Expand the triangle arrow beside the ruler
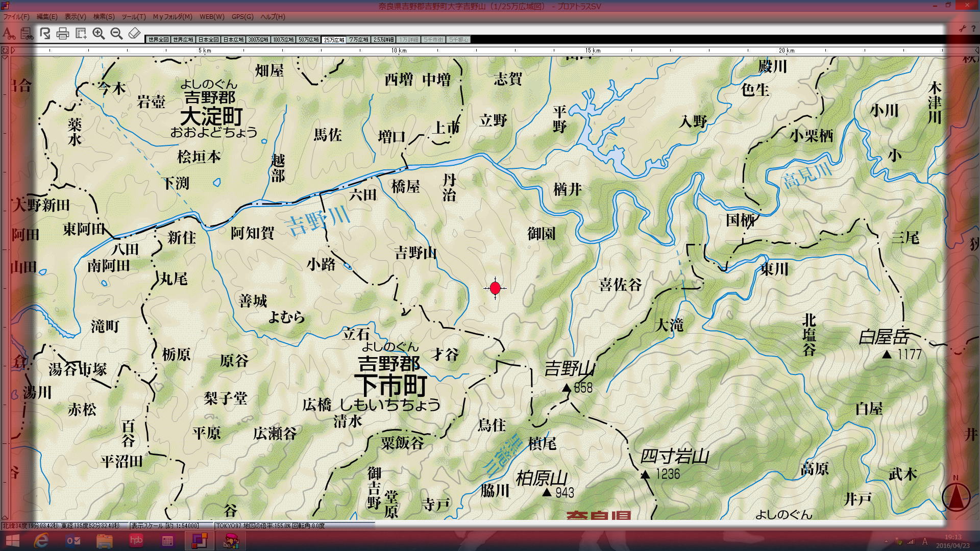 point(13,50)
